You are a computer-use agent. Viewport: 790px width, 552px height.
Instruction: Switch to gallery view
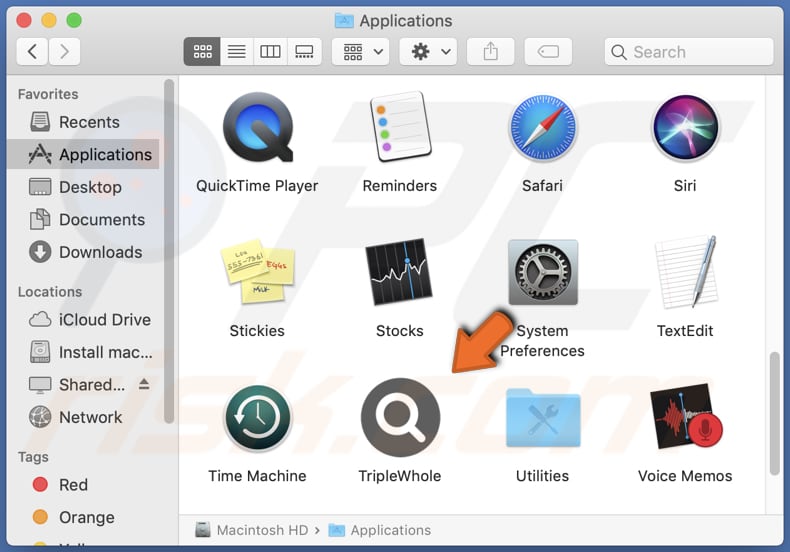pos(304,51)
